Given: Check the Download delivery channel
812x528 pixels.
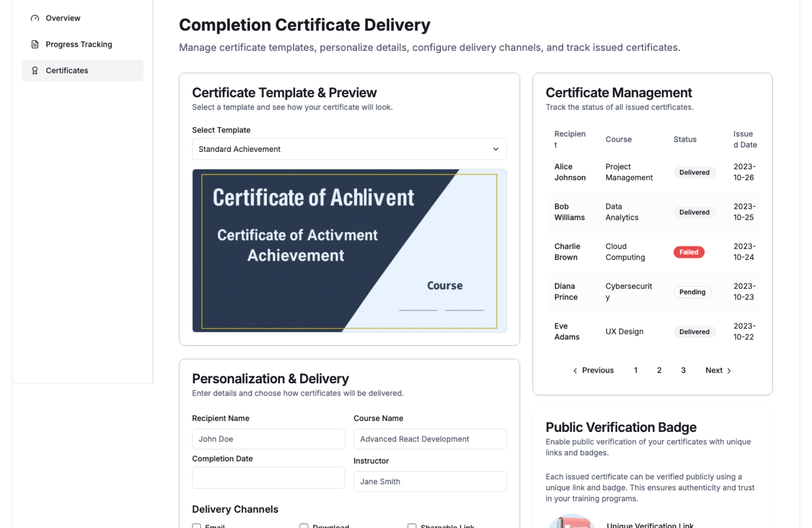Looking at the screenshot, I should pos(304,526).
